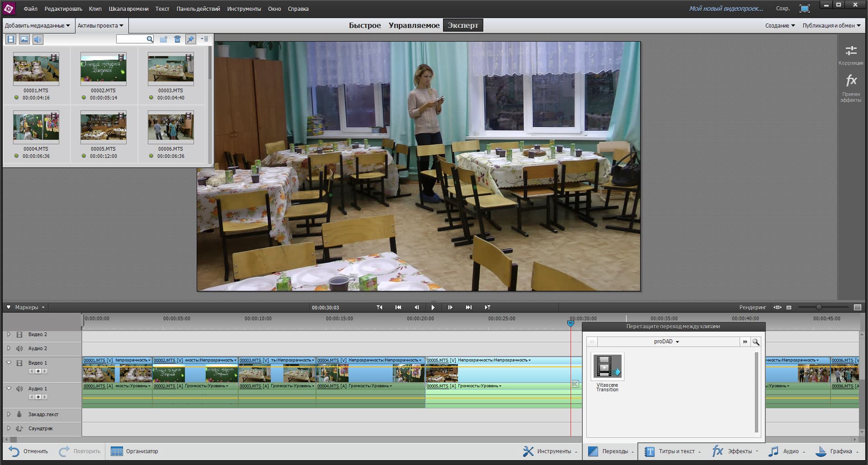
Task: Click the scissors split clip icon
Action: coord(575,384)
